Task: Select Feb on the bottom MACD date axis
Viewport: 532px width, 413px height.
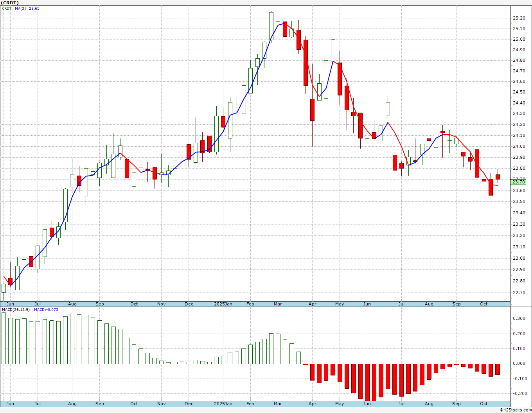Action: click(x=250, y=404)
